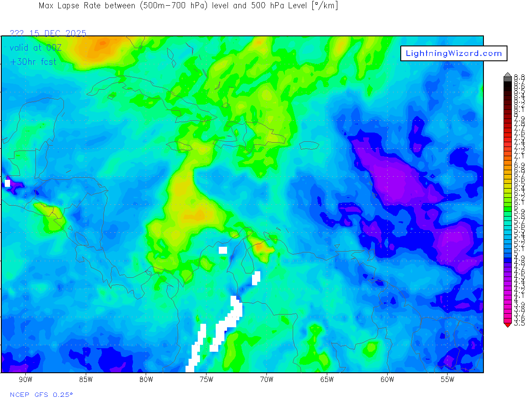Click the 55W longitude label
The height and width of the screenshot is (399, 532).
(x=448, y=379)
